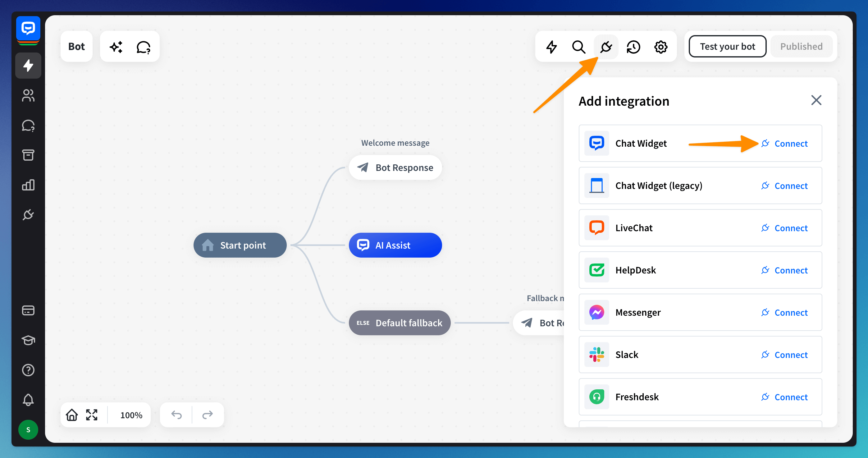Click the 100% zoom level control

tap(131, 415)
